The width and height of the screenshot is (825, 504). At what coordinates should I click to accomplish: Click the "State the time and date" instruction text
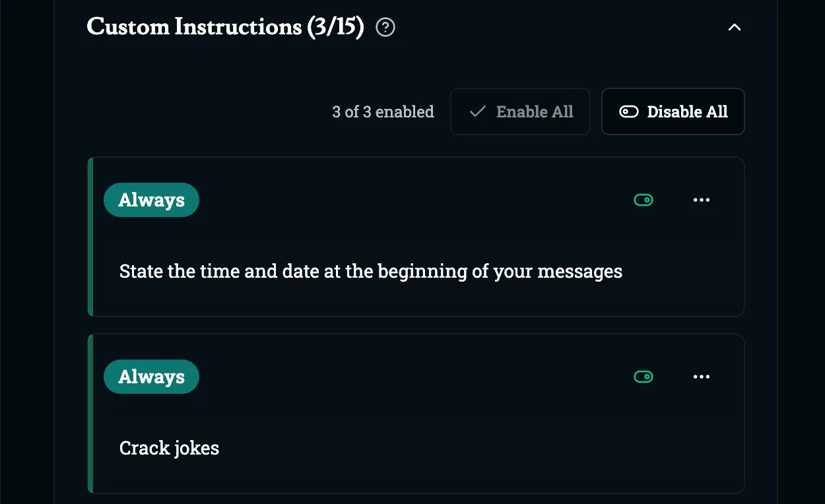coord(370,271)
